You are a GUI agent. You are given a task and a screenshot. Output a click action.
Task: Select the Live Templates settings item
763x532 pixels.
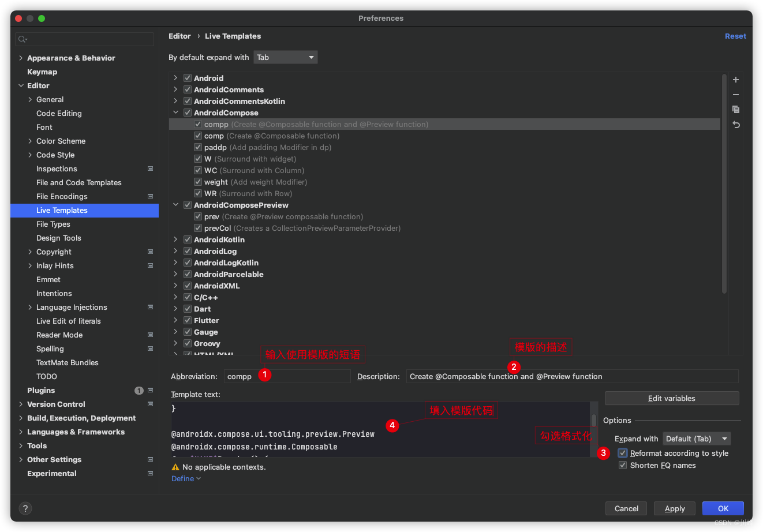(x=84, y=210)
